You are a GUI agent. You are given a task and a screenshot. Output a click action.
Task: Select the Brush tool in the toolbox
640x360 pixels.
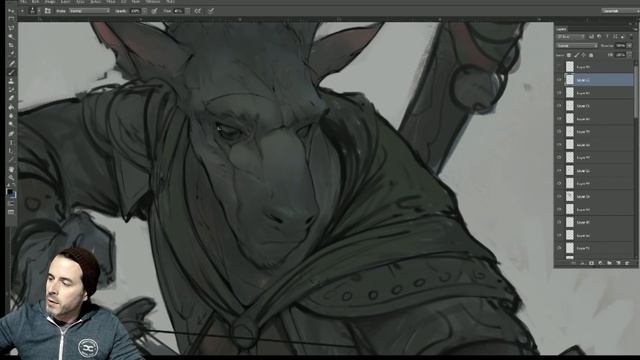11,72
